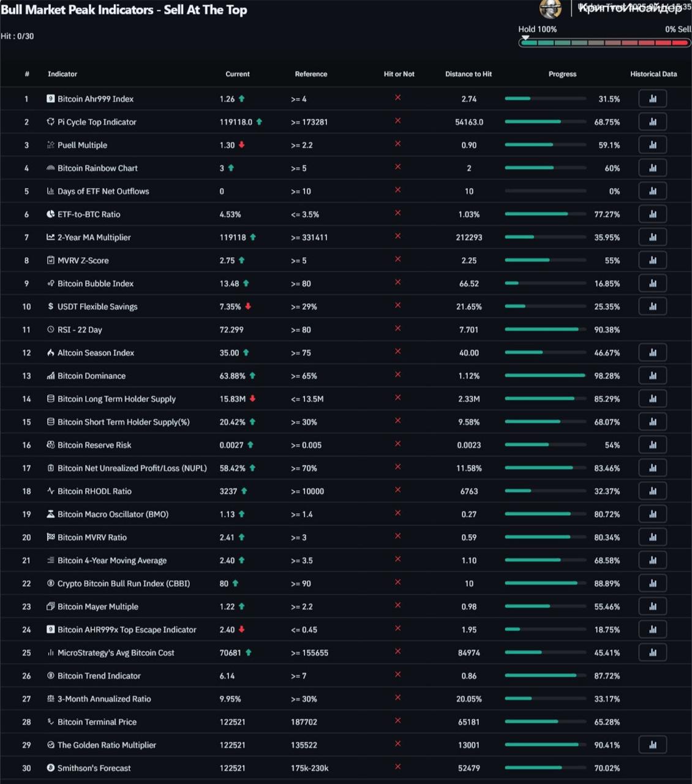
Task: Open USDT Flexible Savings historical data
Action: (x=652, y=306)
